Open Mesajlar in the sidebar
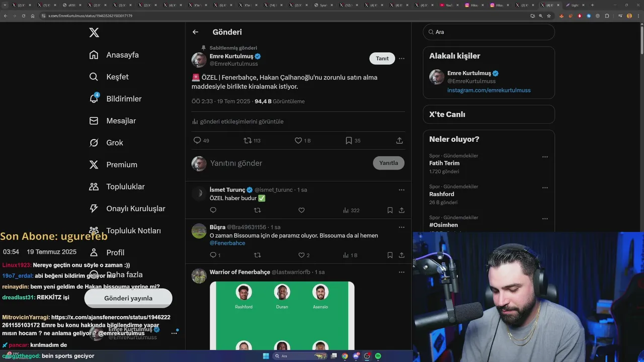 (113, 121)
